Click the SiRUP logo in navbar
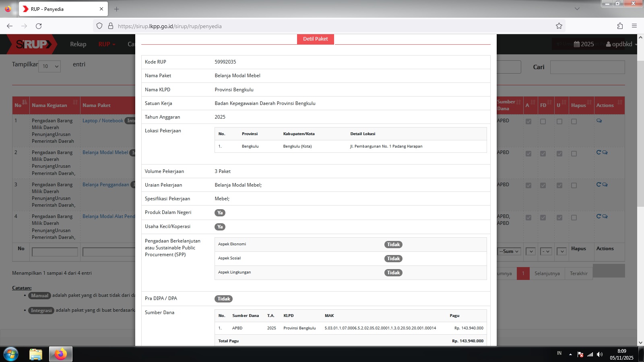This screenshot has height=362, width=644. pos(33,44)
